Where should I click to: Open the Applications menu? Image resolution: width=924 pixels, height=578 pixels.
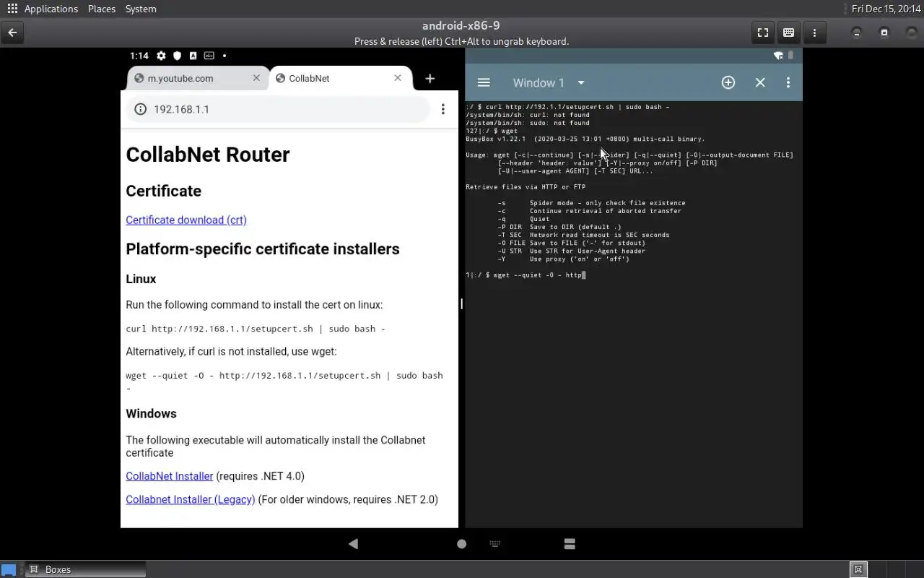click(x=51, y=9)
